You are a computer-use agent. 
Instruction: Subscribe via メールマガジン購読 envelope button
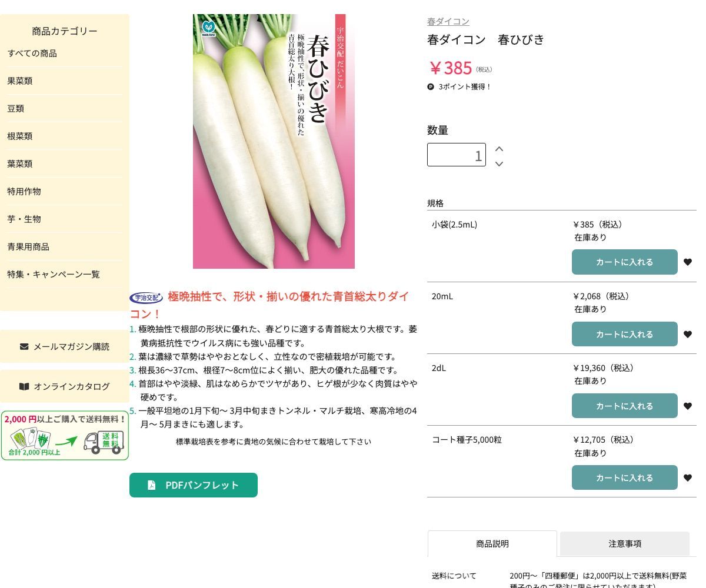(65, 346)
